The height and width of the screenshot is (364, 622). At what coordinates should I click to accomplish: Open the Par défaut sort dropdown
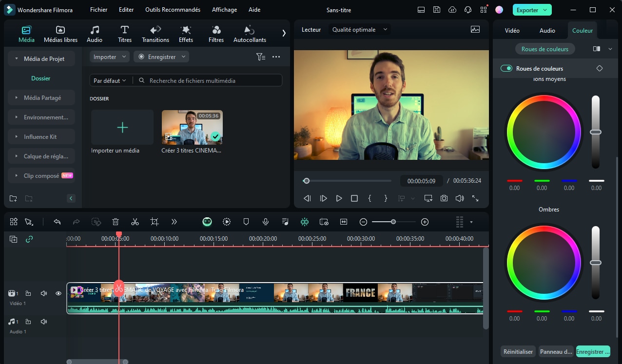(110, 80)
